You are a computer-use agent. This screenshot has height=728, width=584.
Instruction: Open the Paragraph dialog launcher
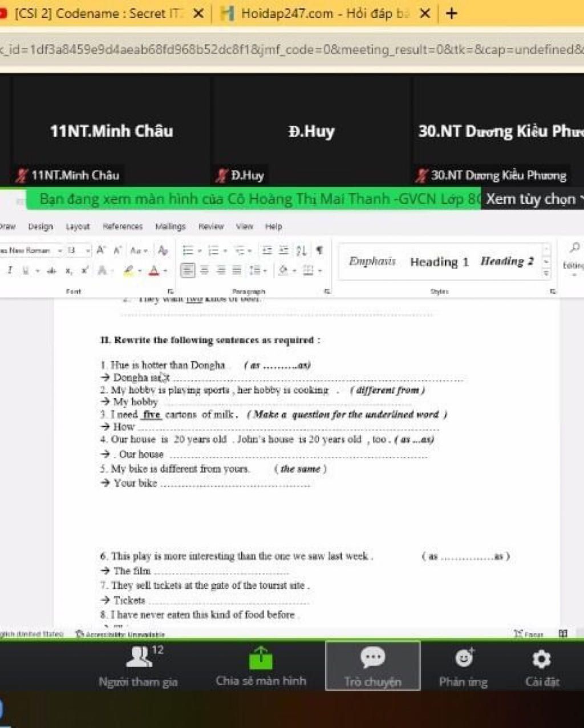coord(327,291)
